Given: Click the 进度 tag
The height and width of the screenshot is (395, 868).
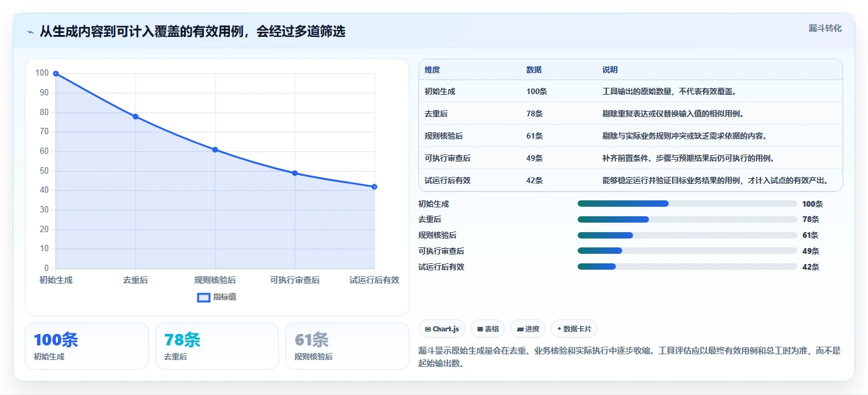Looking at the screenshot, I should point(528,329).
